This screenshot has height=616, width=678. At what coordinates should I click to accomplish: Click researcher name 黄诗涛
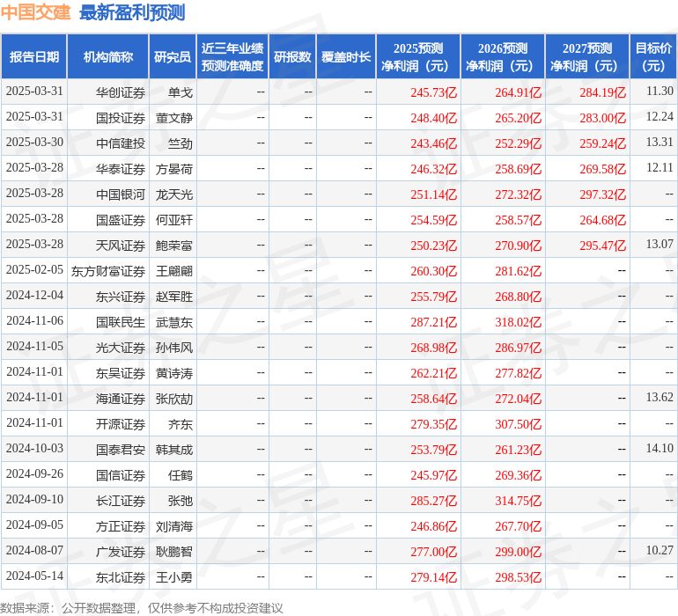point(174,373)
